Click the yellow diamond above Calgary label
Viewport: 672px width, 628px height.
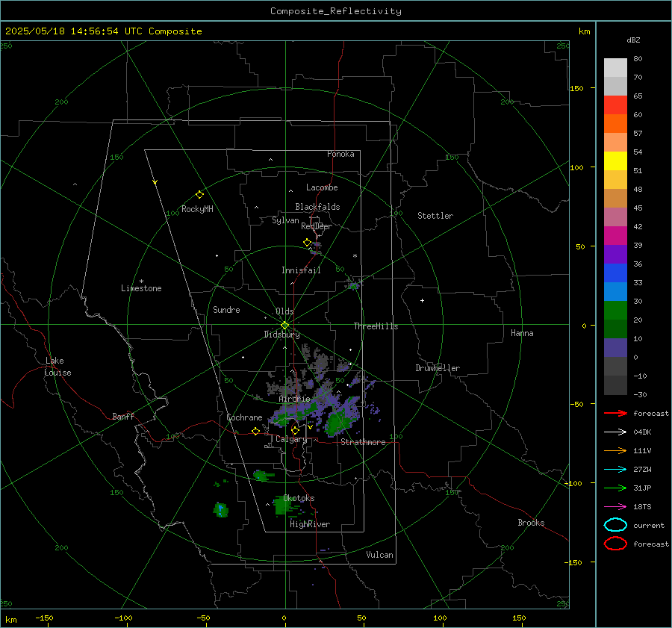click(x=295, y=430)
